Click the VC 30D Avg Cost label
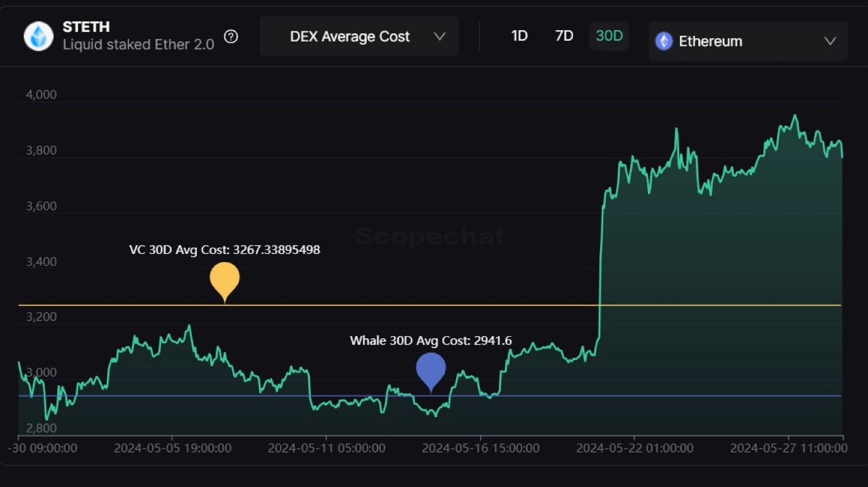This screenshot has height=487, width=868. coord(225,250)
